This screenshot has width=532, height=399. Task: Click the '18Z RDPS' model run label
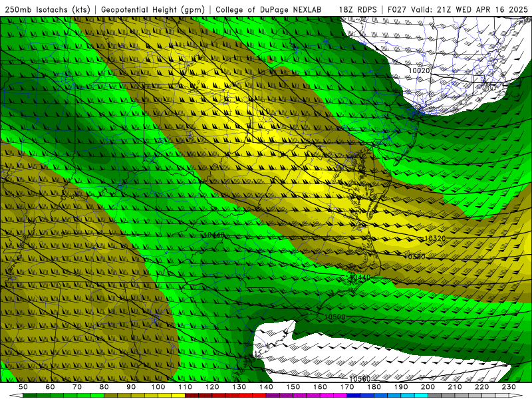click(358, 9)
